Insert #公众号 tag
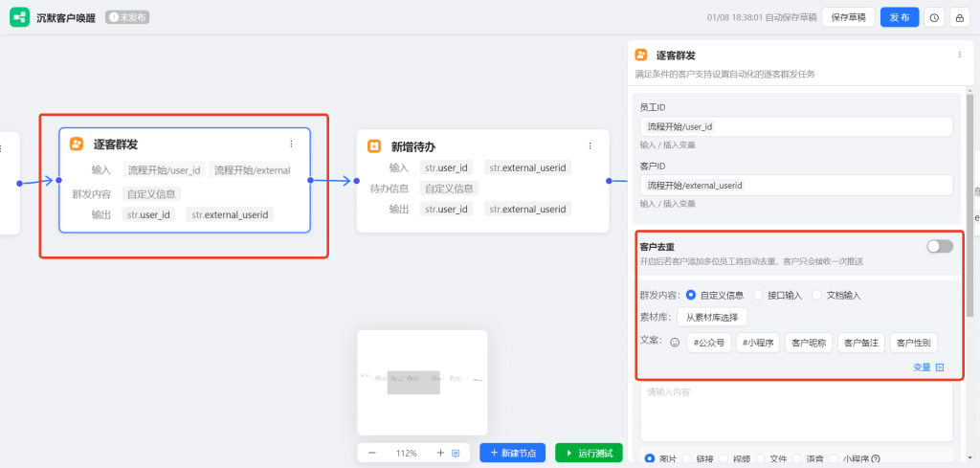This screenshot has height=468, width=980. 709,343
